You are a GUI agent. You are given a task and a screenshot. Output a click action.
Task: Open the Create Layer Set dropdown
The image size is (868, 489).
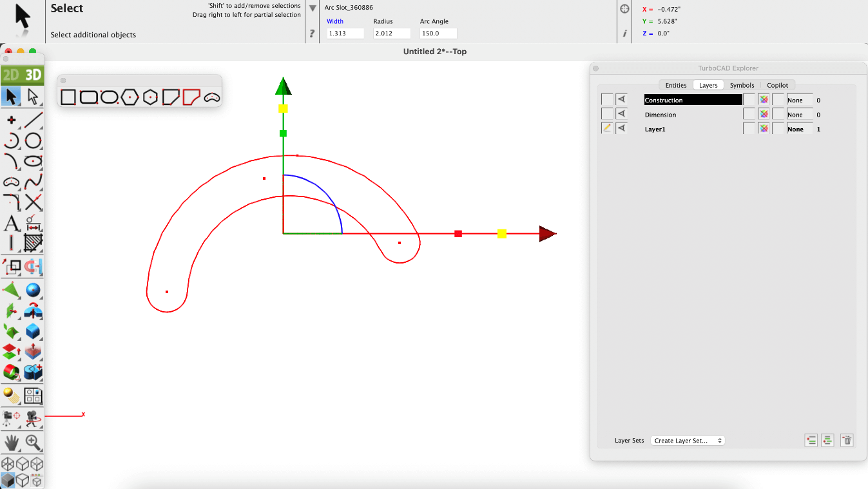[688, 441]
